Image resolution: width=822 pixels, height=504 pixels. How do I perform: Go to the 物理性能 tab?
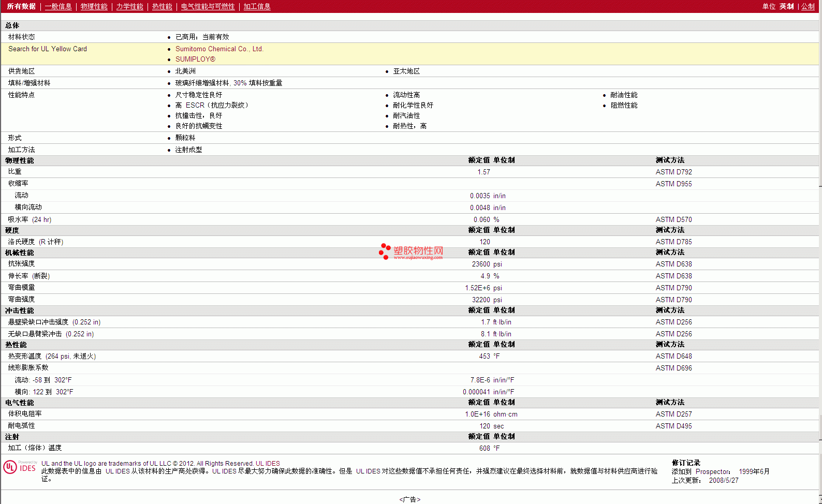click(94, 6)
